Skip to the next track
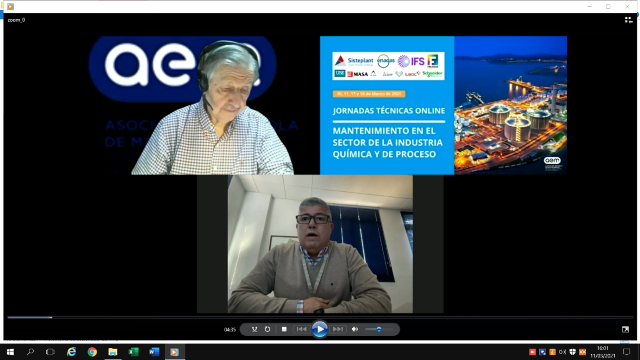The width and height of the screenshot is (640, 360). click(x=338, y=329)
